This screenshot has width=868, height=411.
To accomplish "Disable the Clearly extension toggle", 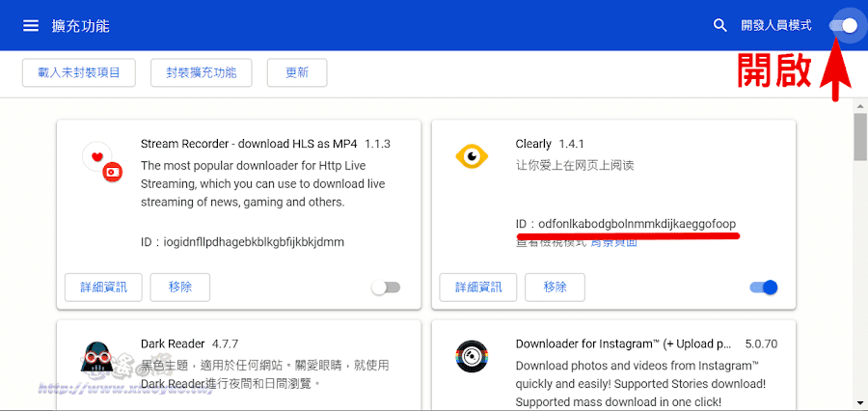I will [764, 288].
